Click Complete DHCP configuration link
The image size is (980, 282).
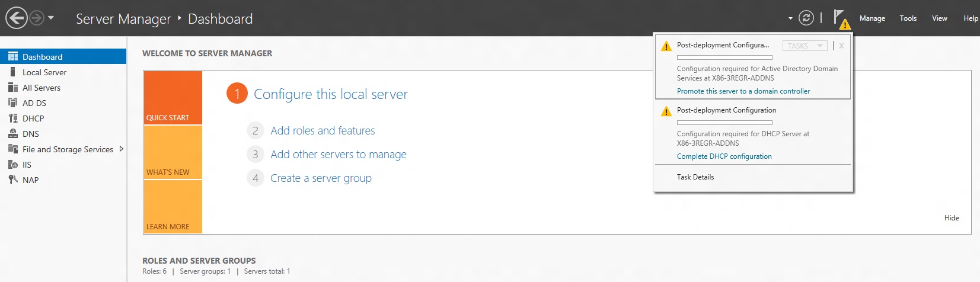pos(724,156)
